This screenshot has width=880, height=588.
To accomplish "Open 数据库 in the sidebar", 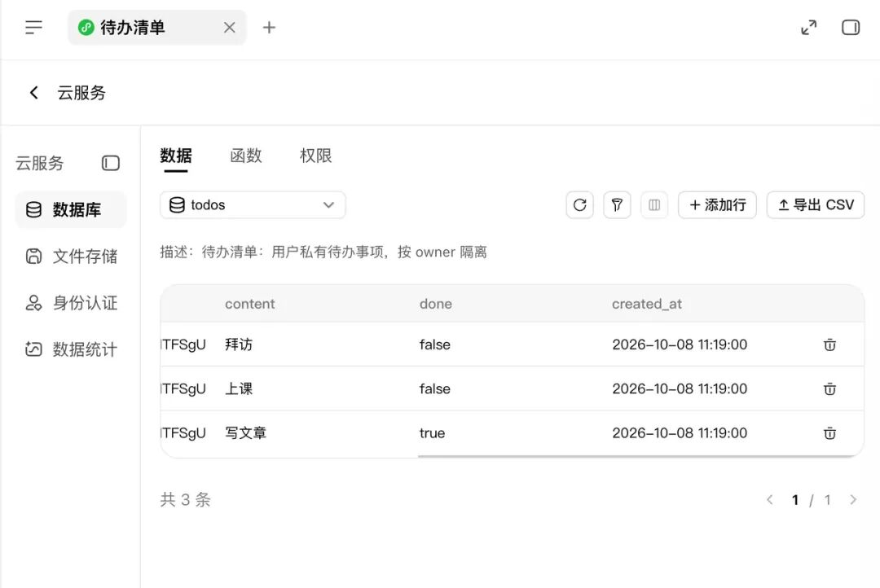I will coord(71,210).
